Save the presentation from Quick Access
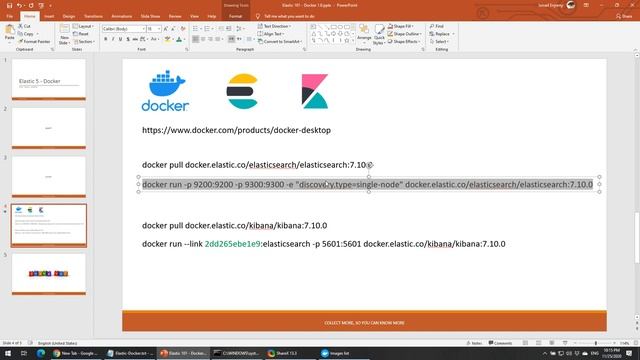The height and width of the screenshot is (360, 640). 9,6
